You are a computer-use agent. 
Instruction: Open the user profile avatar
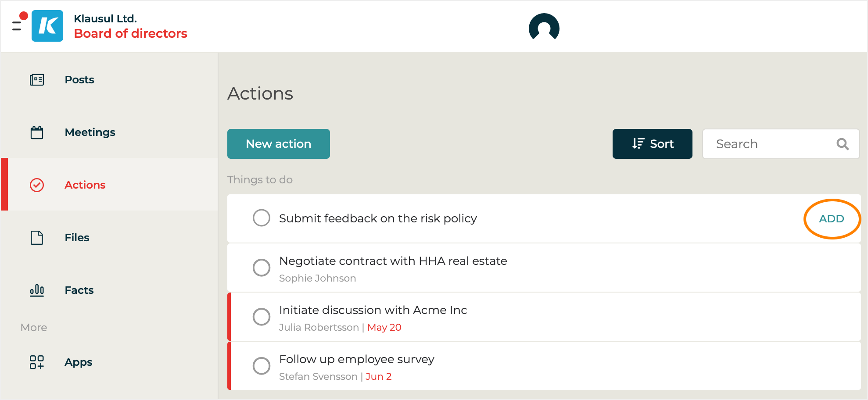[544, 28]
